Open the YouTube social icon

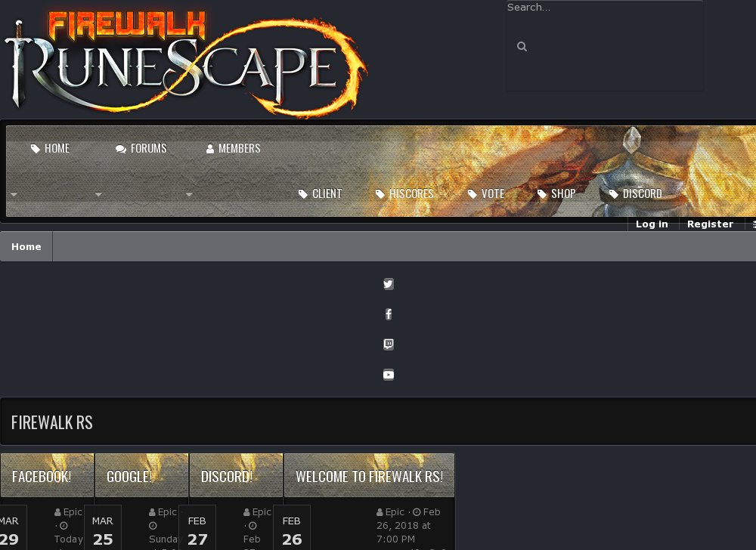point(389,375)
